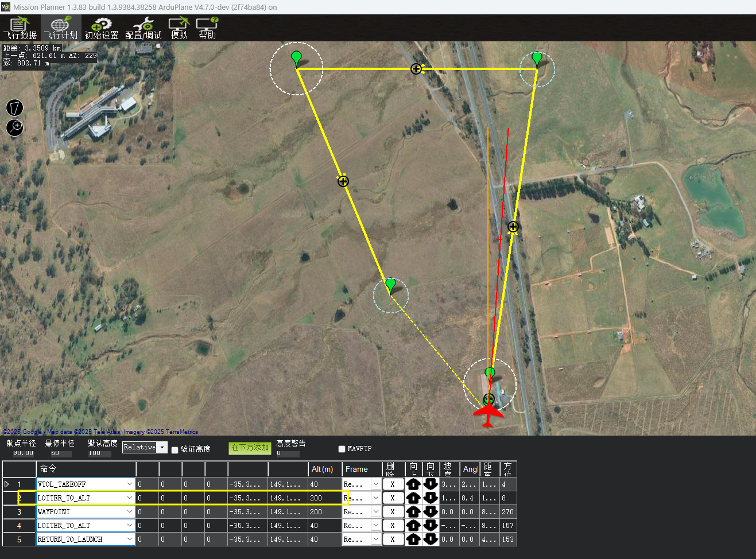Click the red plane icon on map
This screenshot has height=559, width=756.
[x=487, y=414]
